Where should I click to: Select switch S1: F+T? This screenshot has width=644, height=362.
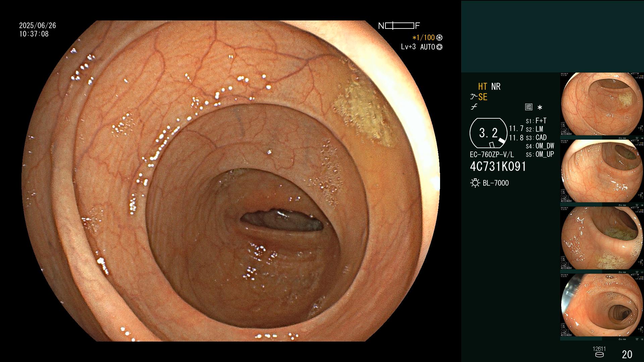click(536, 121)
